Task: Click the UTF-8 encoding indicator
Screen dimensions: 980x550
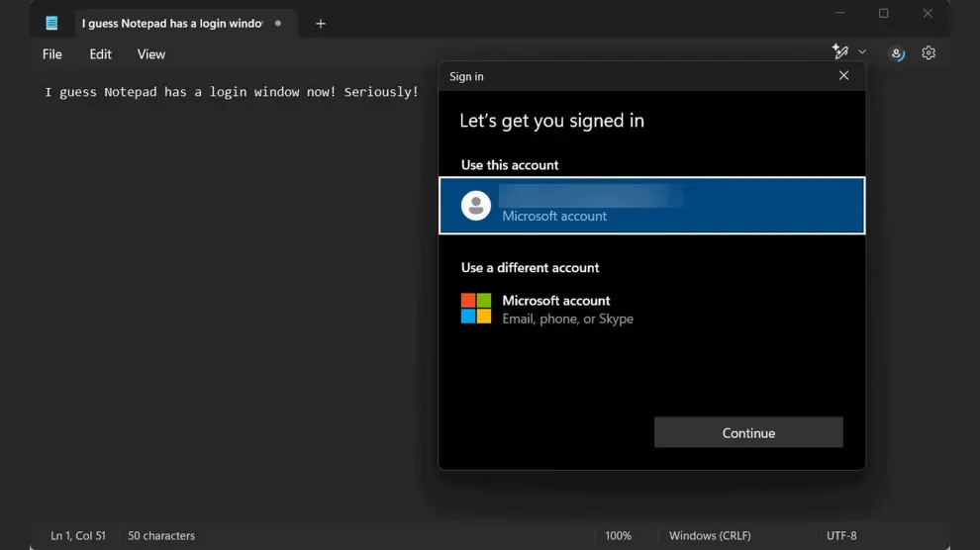Action: (840, 535)
